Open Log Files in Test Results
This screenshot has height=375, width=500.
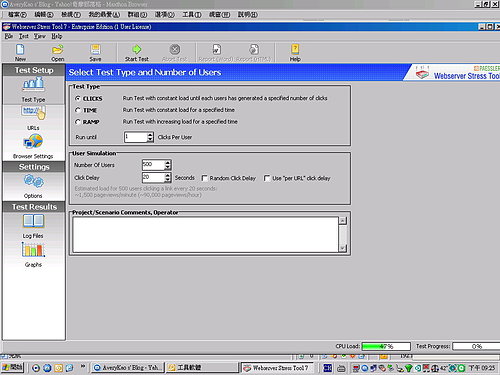33,226
